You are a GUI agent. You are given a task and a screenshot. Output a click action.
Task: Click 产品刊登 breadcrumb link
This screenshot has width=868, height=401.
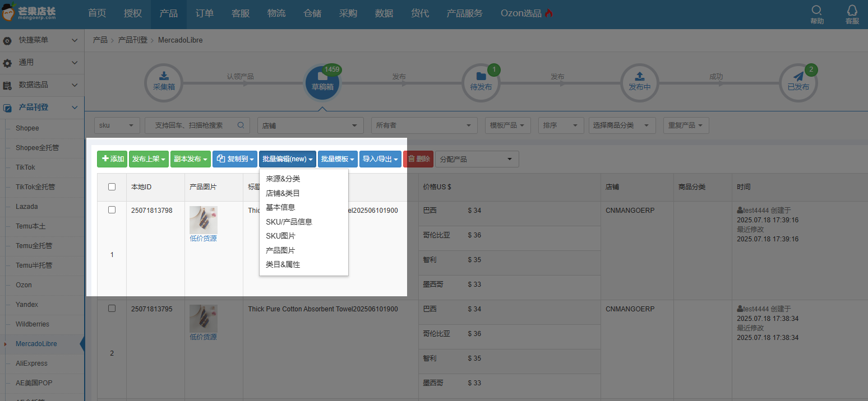tap(132, 40)
